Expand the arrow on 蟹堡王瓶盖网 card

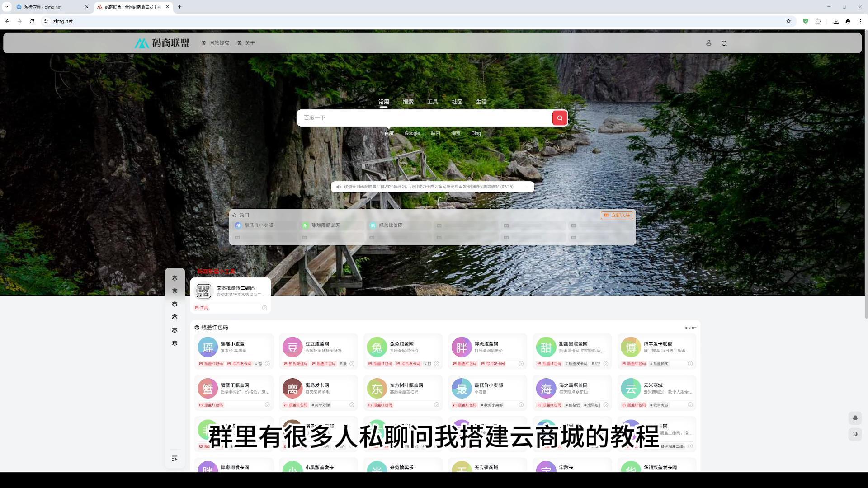(267, 405)
